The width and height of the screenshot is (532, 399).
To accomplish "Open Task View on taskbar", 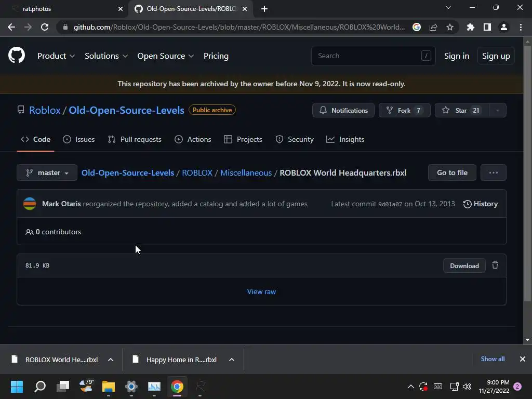I will tap(63, 386).
